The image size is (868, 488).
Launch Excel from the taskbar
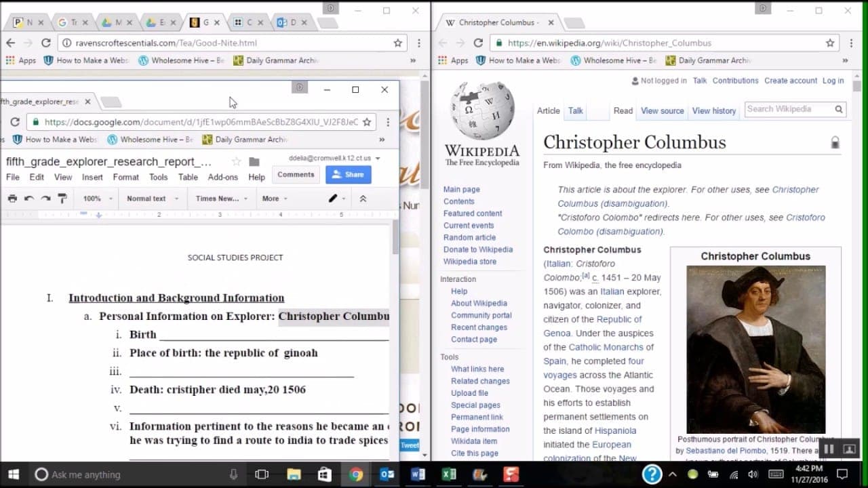click(450, 474)
